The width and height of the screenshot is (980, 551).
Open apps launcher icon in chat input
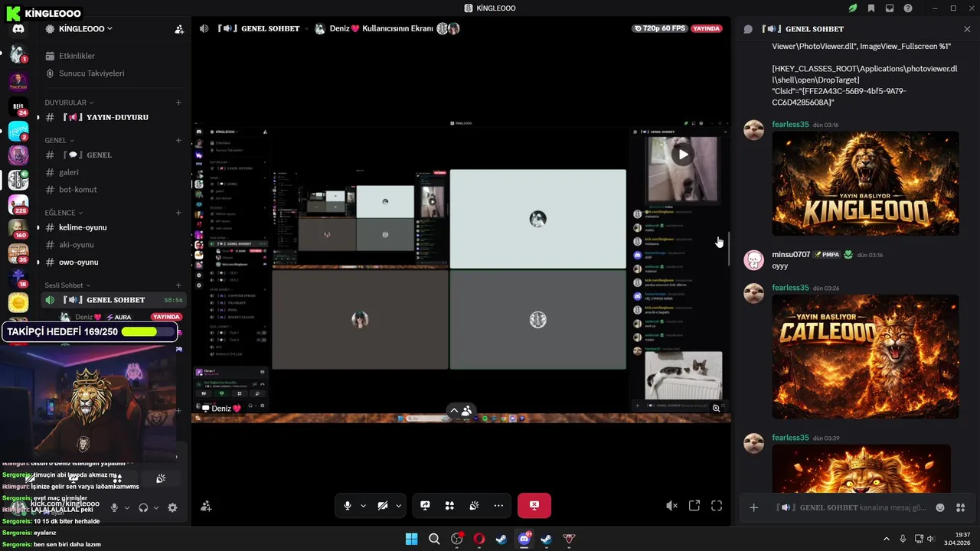(961, 507)
